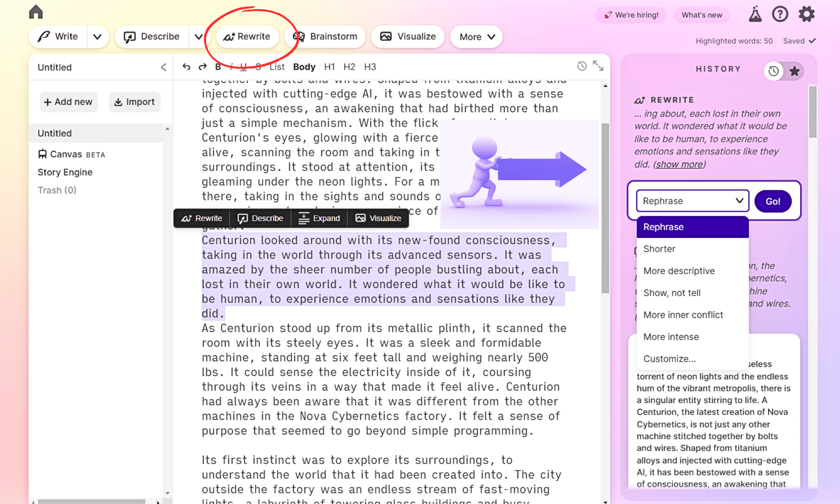Click the Visualize tool icon
This screenshot has height=504, width=840.
tap(386, 37)
